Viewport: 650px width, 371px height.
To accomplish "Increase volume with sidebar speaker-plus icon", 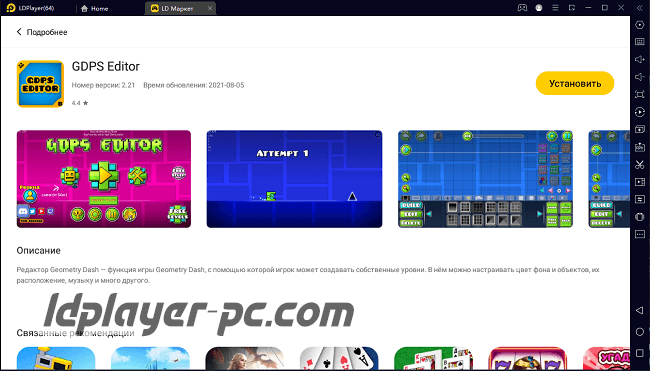I will pos(640,59).
